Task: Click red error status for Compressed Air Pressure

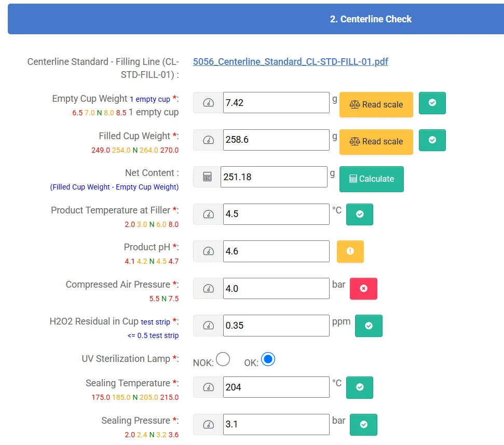Action: (x=363, y=288)
